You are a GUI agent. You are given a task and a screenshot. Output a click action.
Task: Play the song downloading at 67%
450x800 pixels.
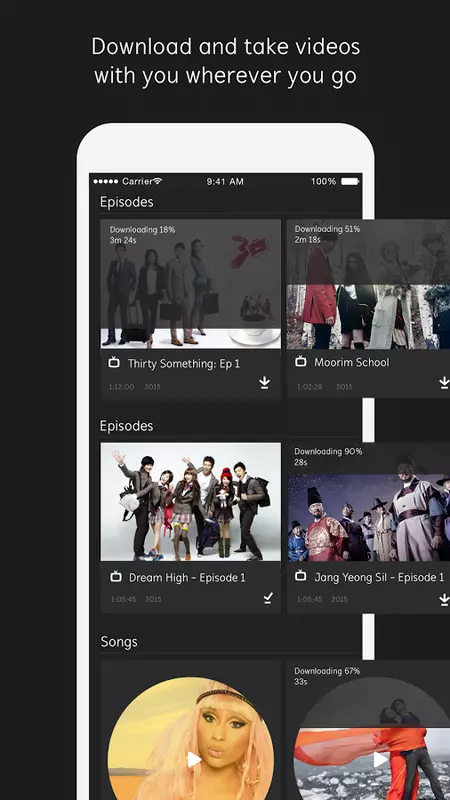point(380,760)
